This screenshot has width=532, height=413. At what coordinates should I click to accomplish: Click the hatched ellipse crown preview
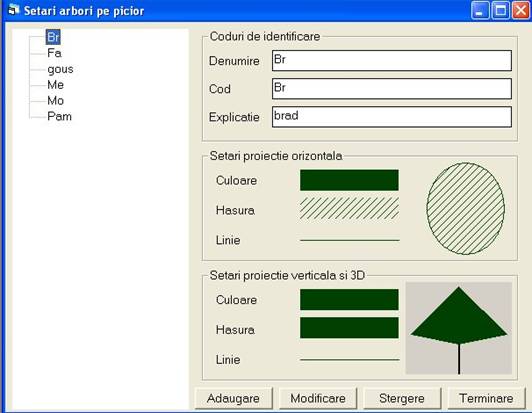point(466,209)
